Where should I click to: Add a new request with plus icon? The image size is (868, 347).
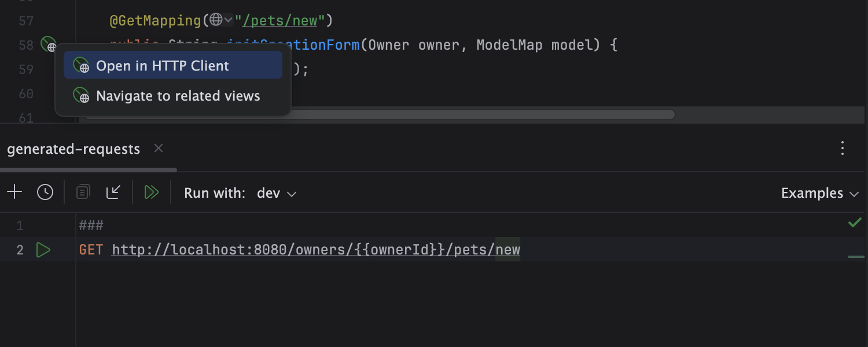coord(14,192)
